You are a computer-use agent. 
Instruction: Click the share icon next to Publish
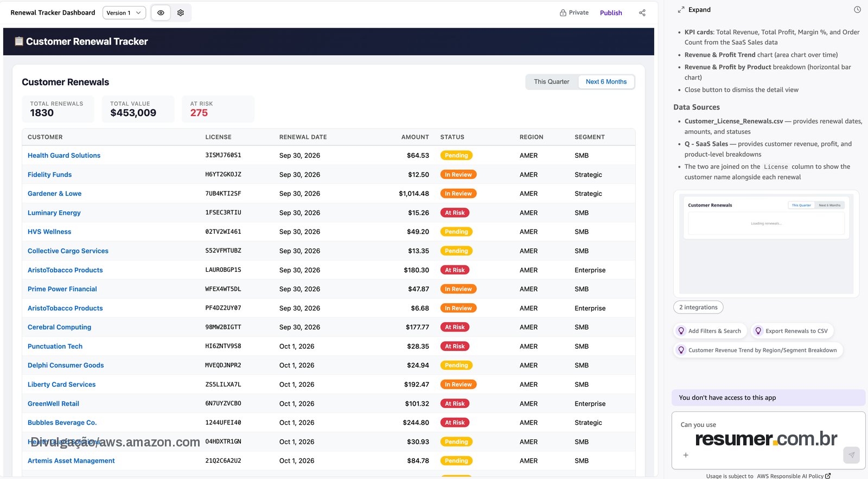tap(642, 12)
